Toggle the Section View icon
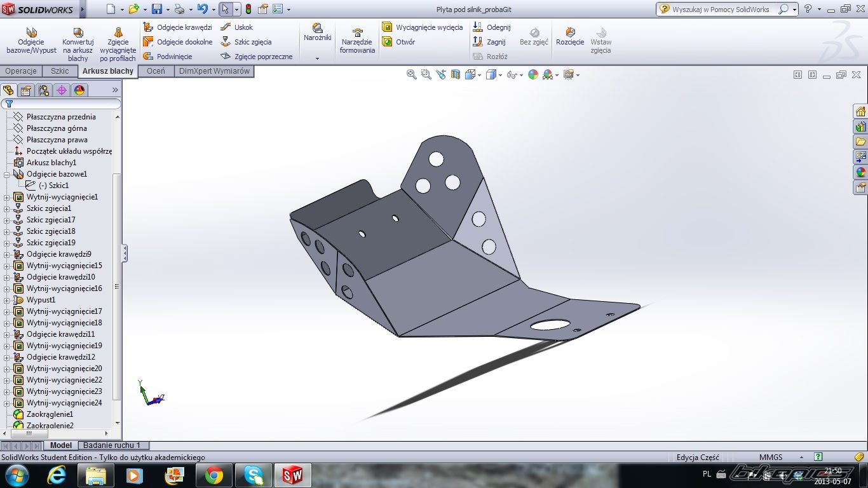 click(x=456, y=74)
